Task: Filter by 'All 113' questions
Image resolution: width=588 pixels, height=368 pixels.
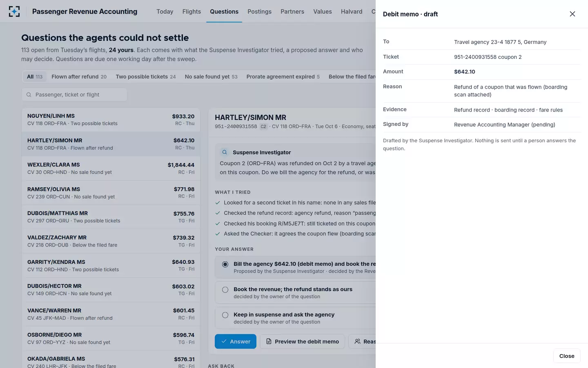Action: tap(35, 76)
